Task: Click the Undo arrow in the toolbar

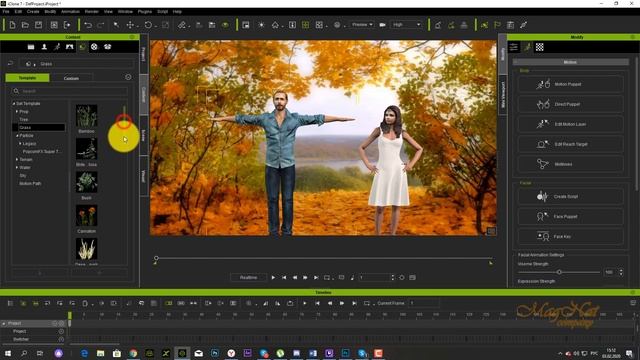Action: click(x=88, y=25)
